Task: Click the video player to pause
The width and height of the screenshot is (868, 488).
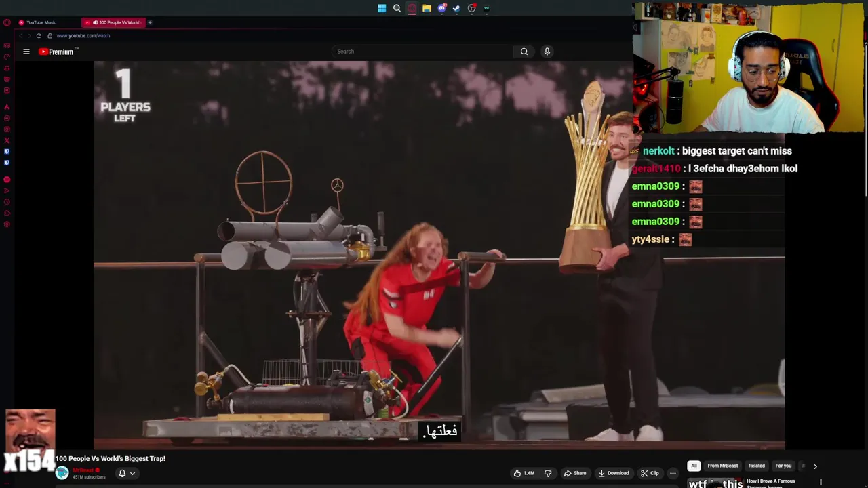Action: point(439,254)
